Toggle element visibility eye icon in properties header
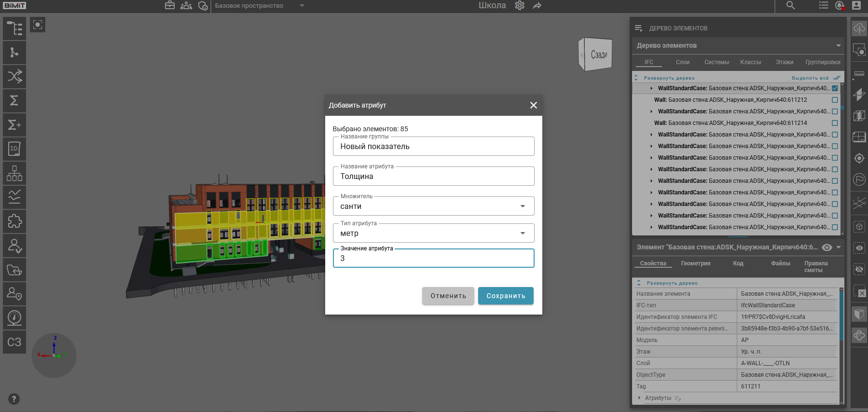Screen dimensions: 868x412 (827, 247)
